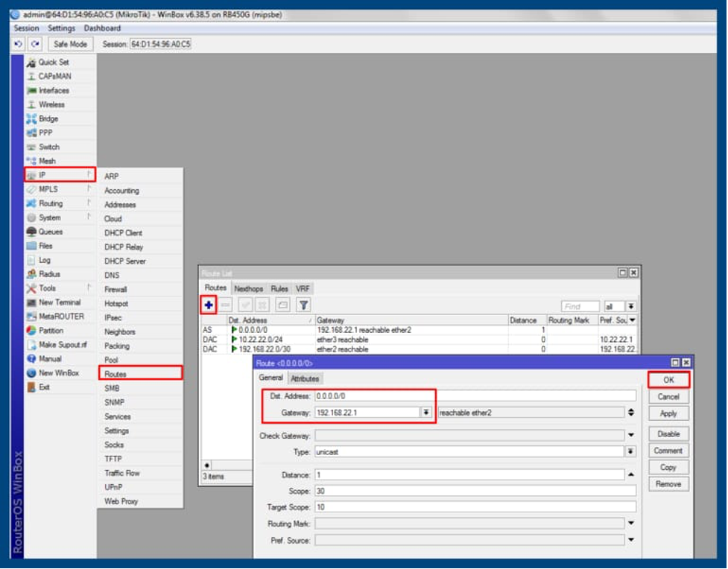728x569 pixels.
Task: Select Firewall in the IP submenu
Action: 140,289
